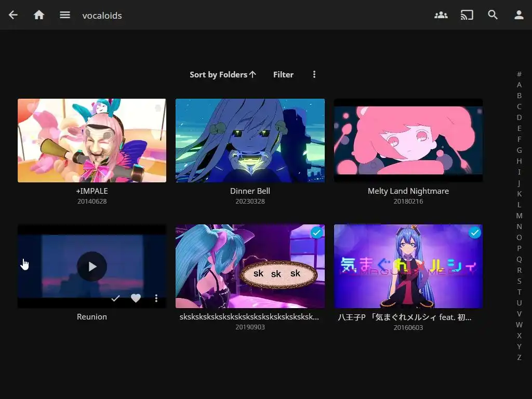Click date text 20230328
532x399 pixels.
[250, 201]
